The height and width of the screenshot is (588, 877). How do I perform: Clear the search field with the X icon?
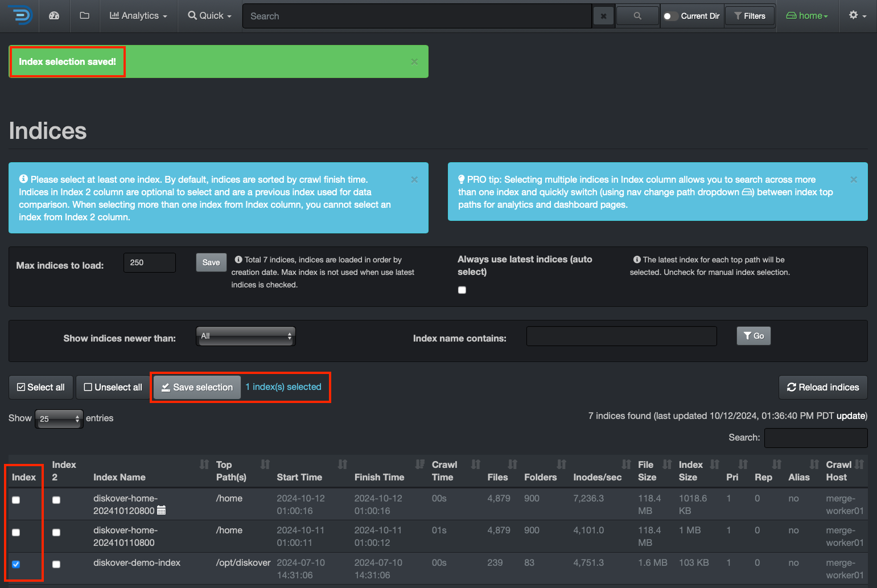pyautogui.click(x=603, y=15)
